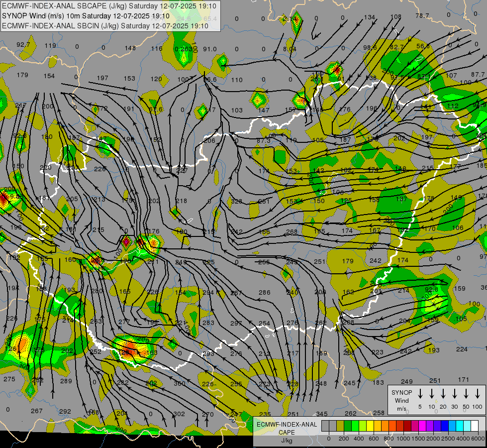Click the map value 235
Screen dimensions: 487x448
(x=265, y=414)
